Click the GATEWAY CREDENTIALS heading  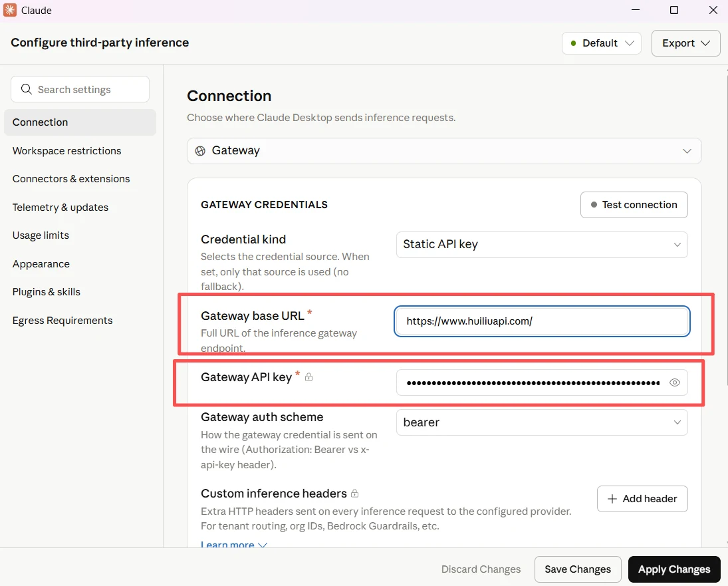pos(264,205)
